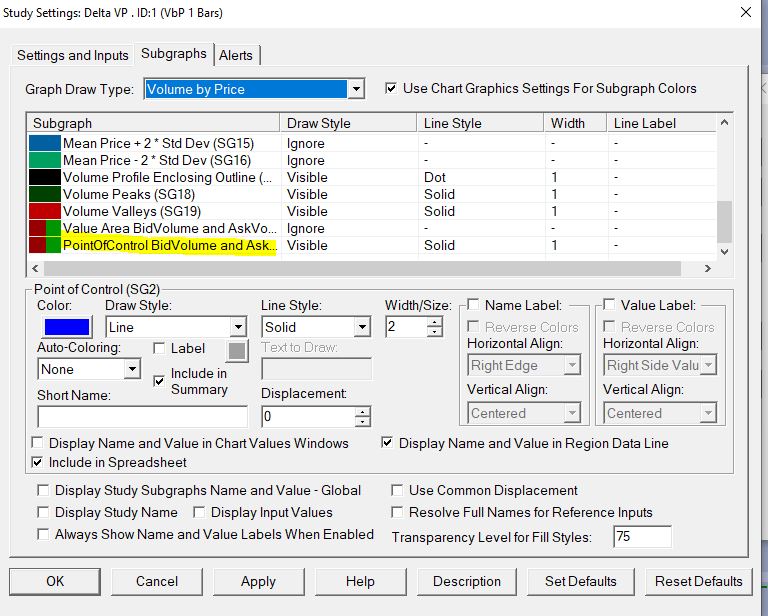Close the Study Settings dialog

745,12
